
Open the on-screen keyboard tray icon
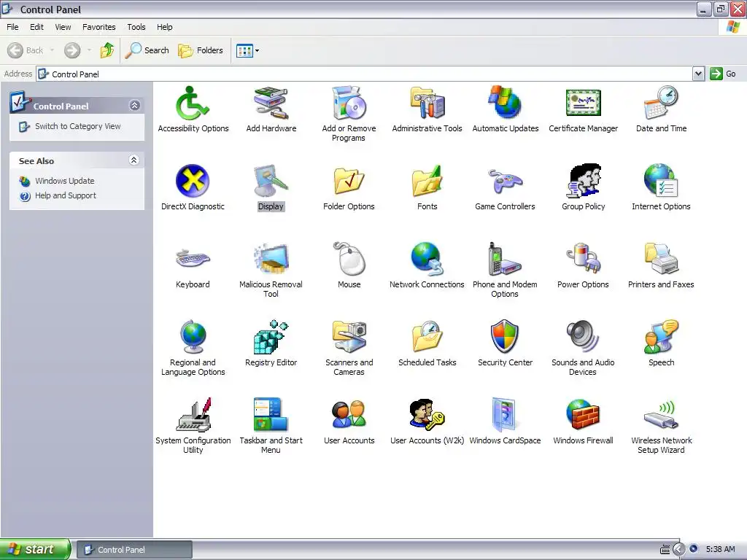(665, 550)
